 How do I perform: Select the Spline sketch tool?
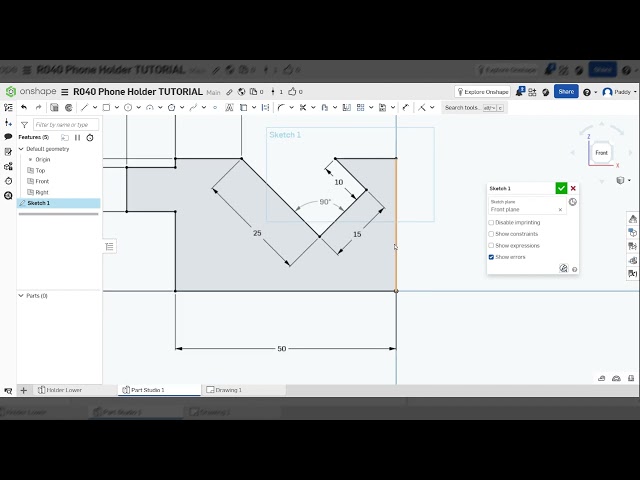coord(193,107)
